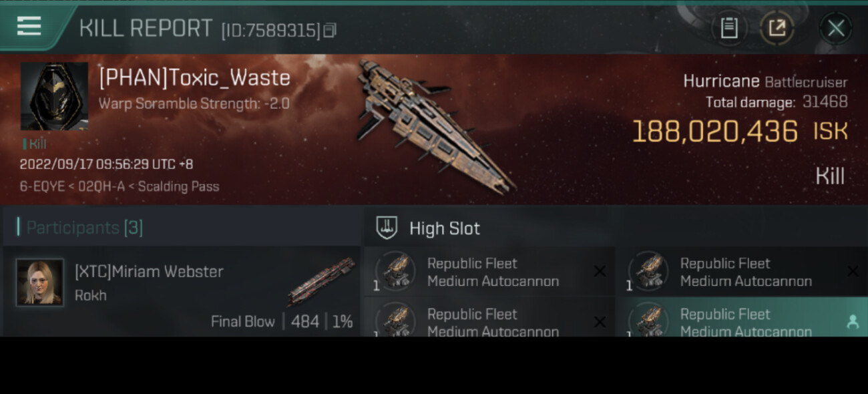
Task: Click the person icon on highlighted autocannon
Action: pos(852,322)
